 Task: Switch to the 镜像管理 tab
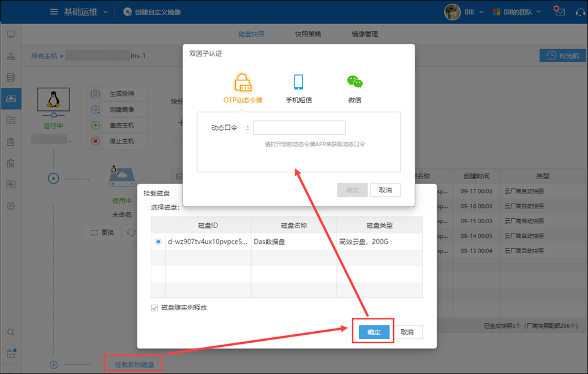click(364, 34)
